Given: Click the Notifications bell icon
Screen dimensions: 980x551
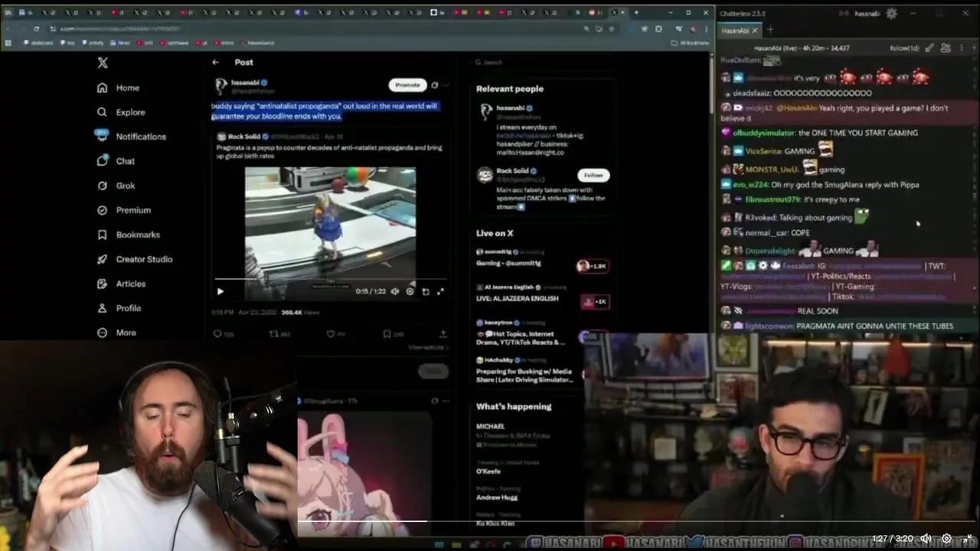Looking at the screenshot, I should pyautogui.click(x=102, y=136).
